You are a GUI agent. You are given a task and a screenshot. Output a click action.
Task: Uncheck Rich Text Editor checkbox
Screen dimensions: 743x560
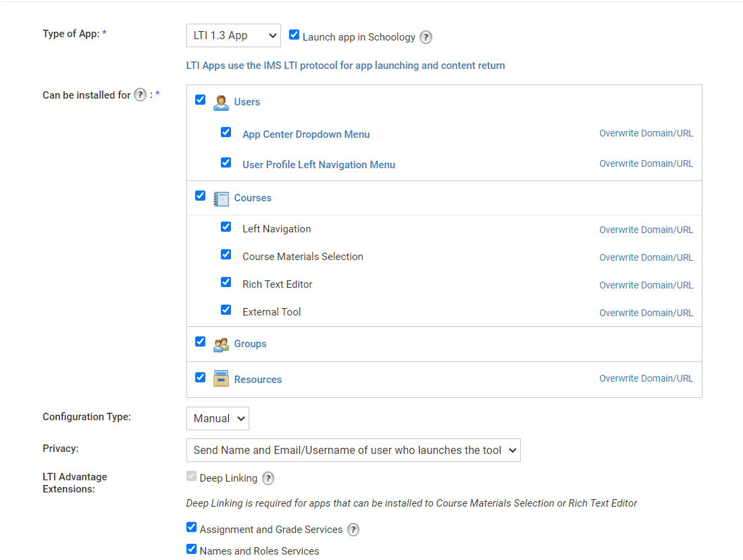click(226, 282)
